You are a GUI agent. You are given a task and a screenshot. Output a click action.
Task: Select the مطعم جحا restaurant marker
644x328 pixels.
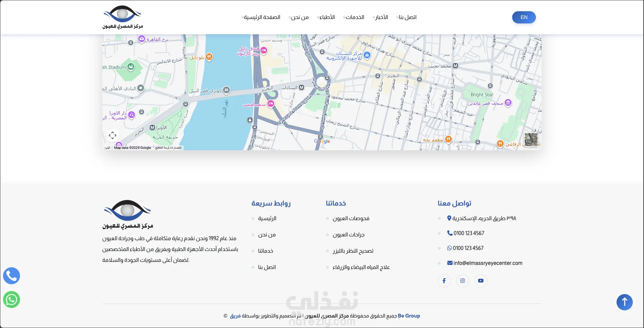(448, 139)
